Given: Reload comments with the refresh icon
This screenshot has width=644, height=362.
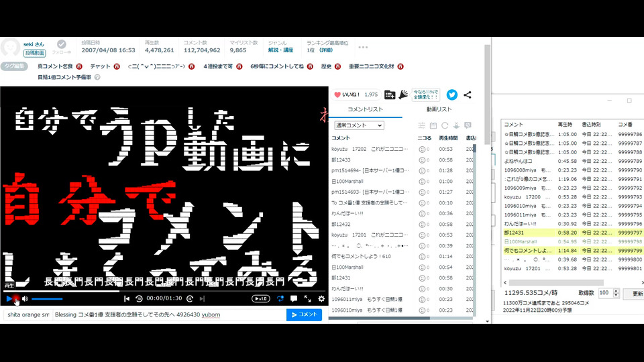Looking at the screenshot, I should (445, 125).
